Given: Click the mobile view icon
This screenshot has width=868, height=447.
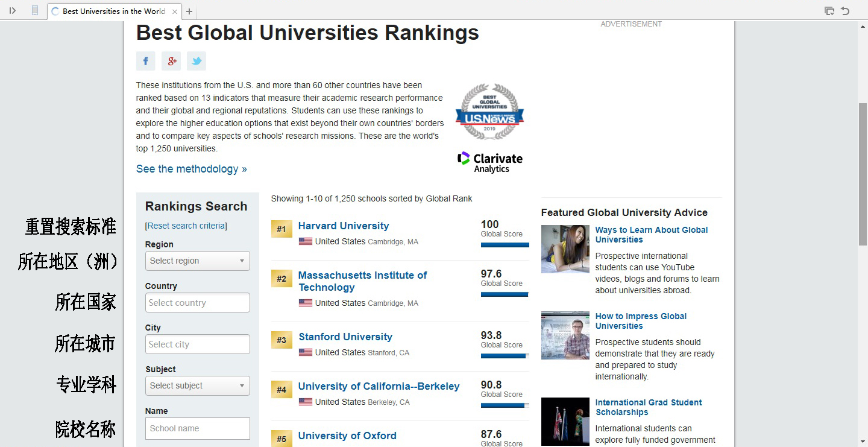Looking at the screenshot, I should pos(35,11).
